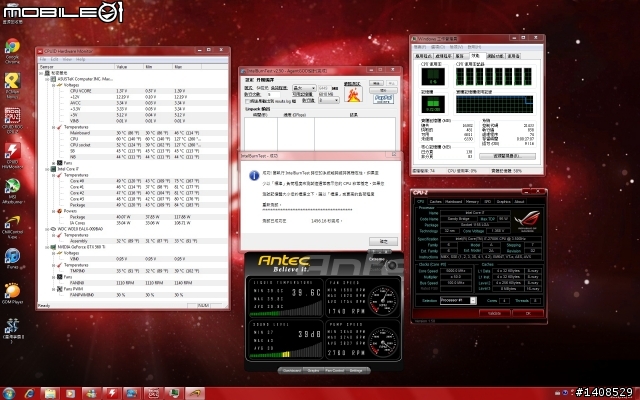Screen dimensions: 640x400
Task: Open Google Chrome desktop icon
Action: tap(12, 51)
